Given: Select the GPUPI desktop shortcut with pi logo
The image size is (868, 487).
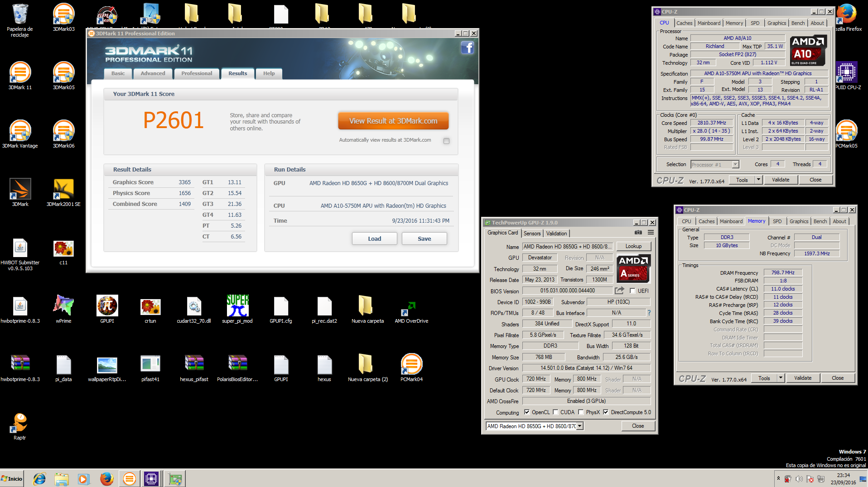Looking at the screenshot, I should tap(107, 309).
